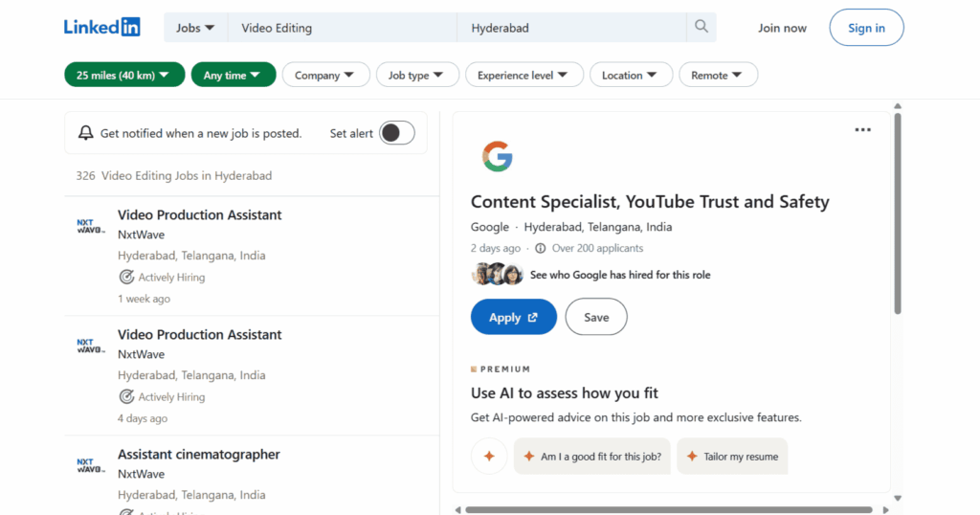Image resolution: width=980 pixels, height=515 pixels.
Task: Click the hired people avatars
Action: pyautogui.click(x=497, y=275)
